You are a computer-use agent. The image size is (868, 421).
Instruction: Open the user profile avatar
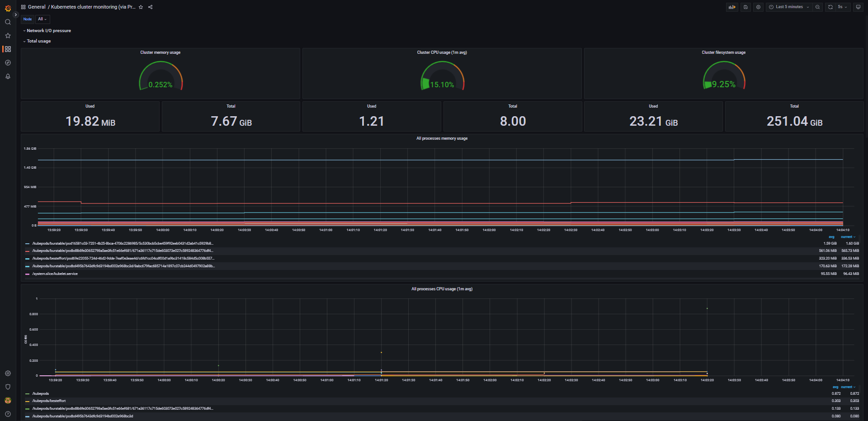[x=8, y=401]
